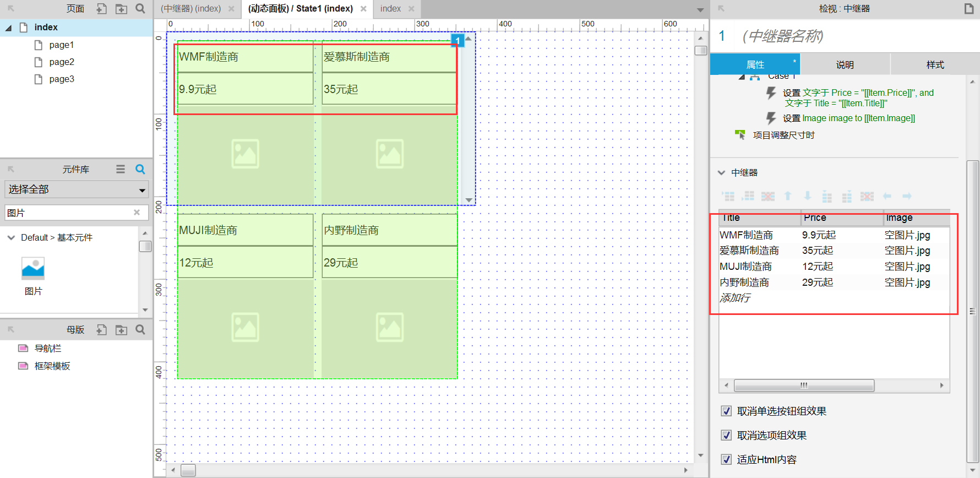980x478 pixels.
Task: Close the (动态面板) / State1 tab
Action: click(363, 9)
